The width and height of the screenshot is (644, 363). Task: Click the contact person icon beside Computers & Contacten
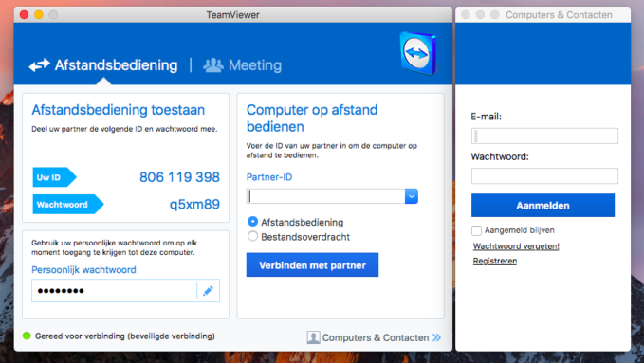pyautogui.click(x=313, y=337)
